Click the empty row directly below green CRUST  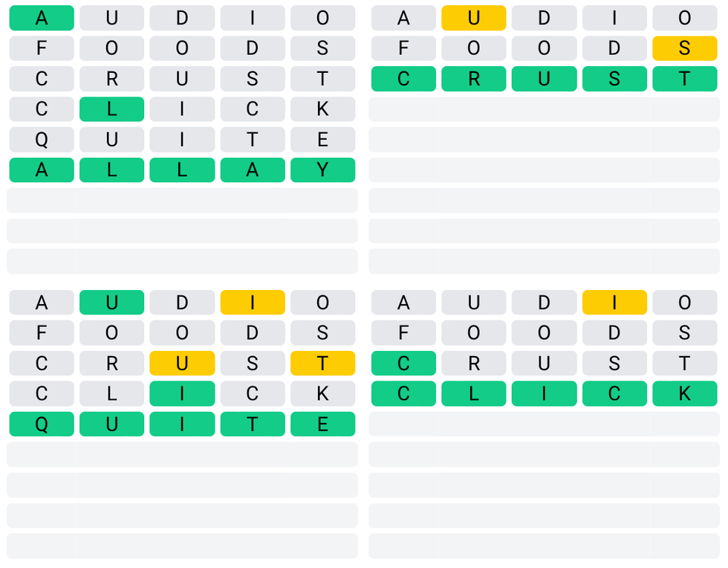click(544, 109)
